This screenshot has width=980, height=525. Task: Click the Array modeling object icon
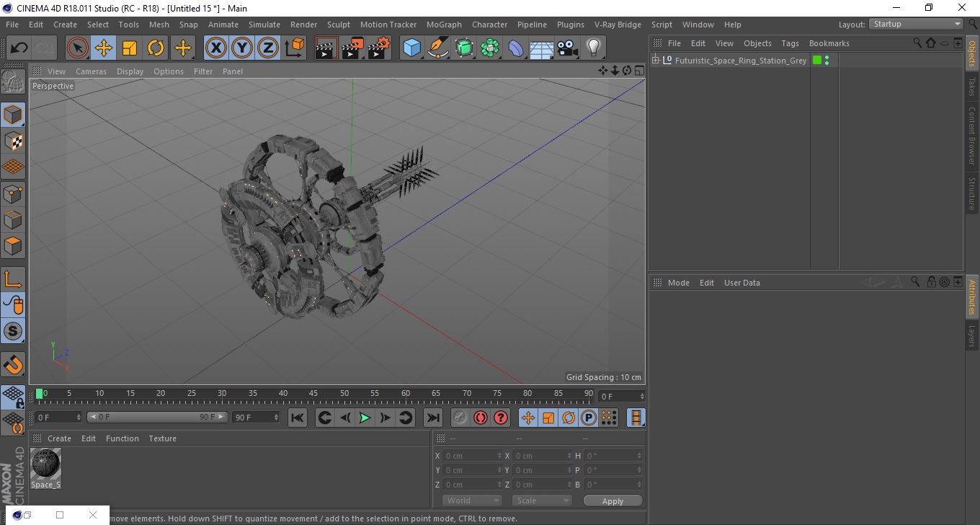pos(490,48)
